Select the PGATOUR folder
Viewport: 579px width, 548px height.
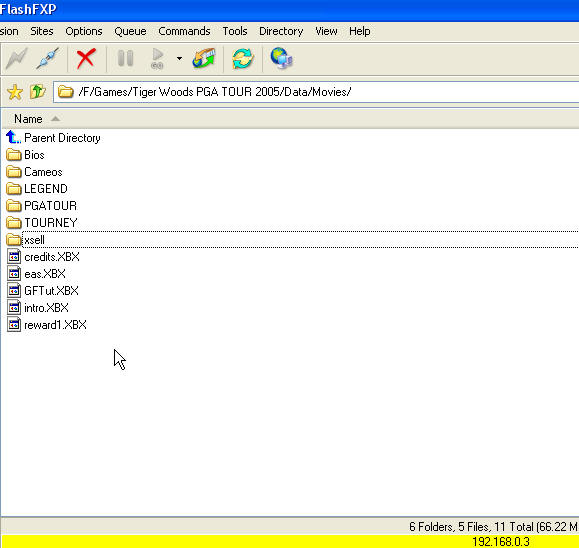tap(50, 206)
